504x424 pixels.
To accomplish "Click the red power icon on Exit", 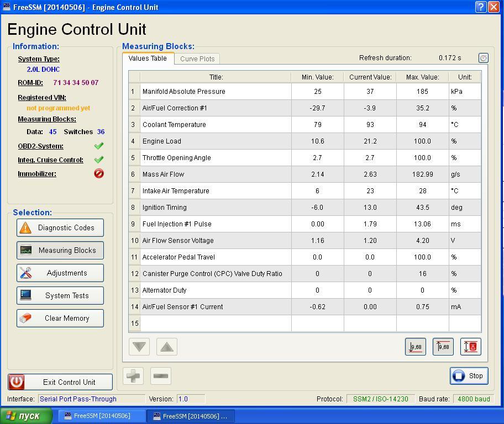I will [x=16, y=382].
